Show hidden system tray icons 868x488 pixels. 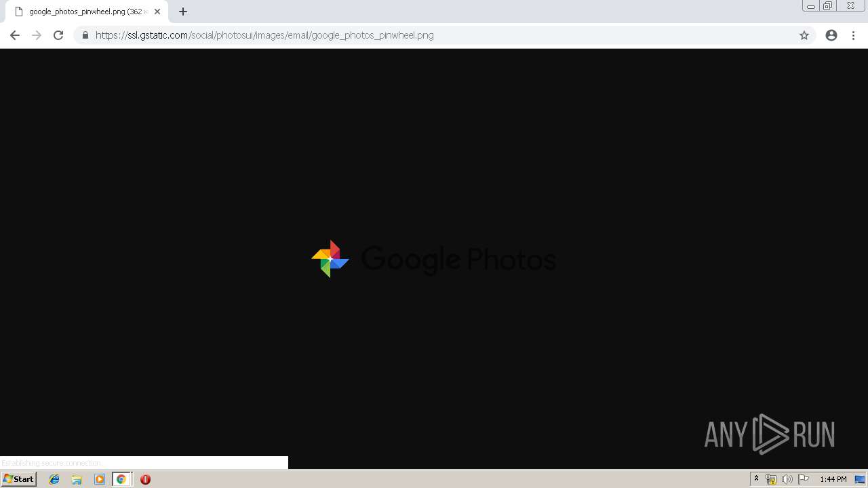pos(757,479)
